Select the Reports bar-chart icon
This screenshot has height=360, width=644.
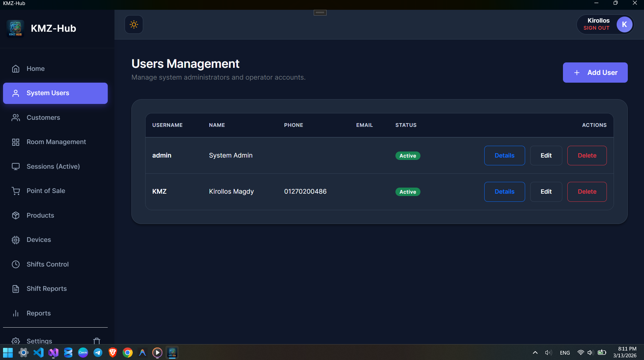point(16,313)
